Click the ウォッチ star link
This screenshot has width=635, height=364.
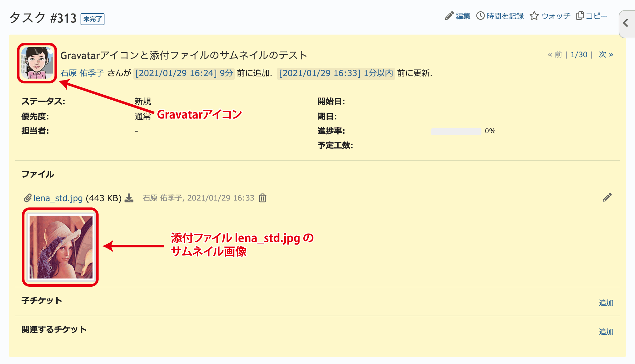(x=550, y=16)
